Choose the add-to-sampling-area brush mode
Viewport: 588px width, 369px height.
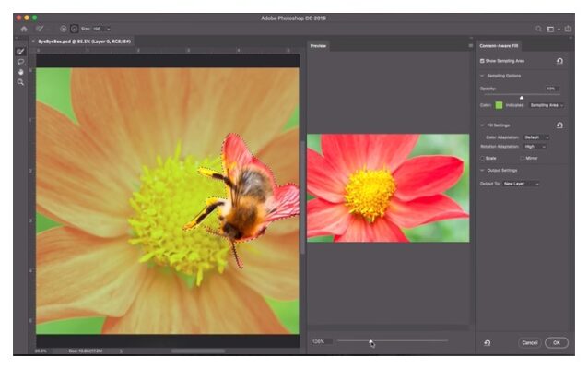[64, 29]
